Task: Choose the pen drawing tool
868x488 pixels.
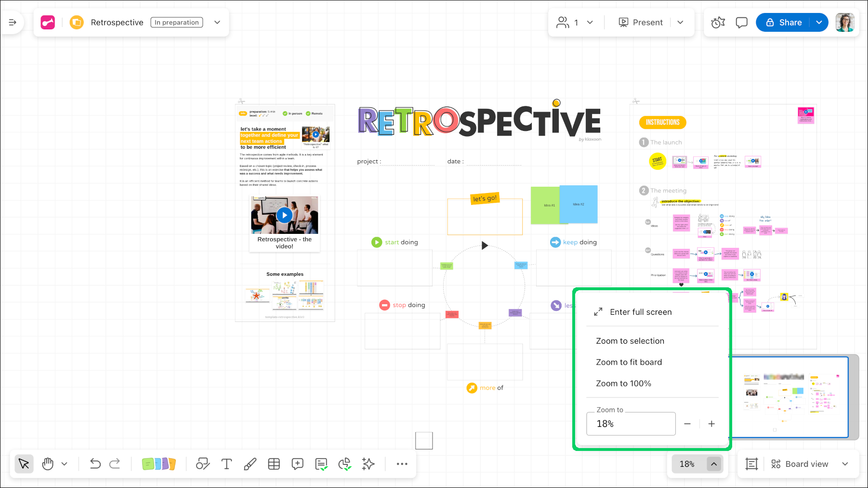Action: (x=250, y=464)
